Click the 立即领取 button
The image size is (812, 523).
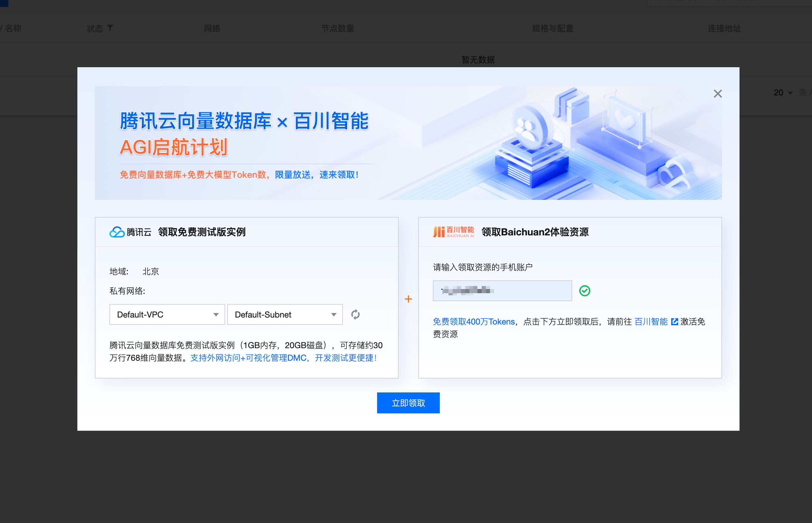point(408,403)
